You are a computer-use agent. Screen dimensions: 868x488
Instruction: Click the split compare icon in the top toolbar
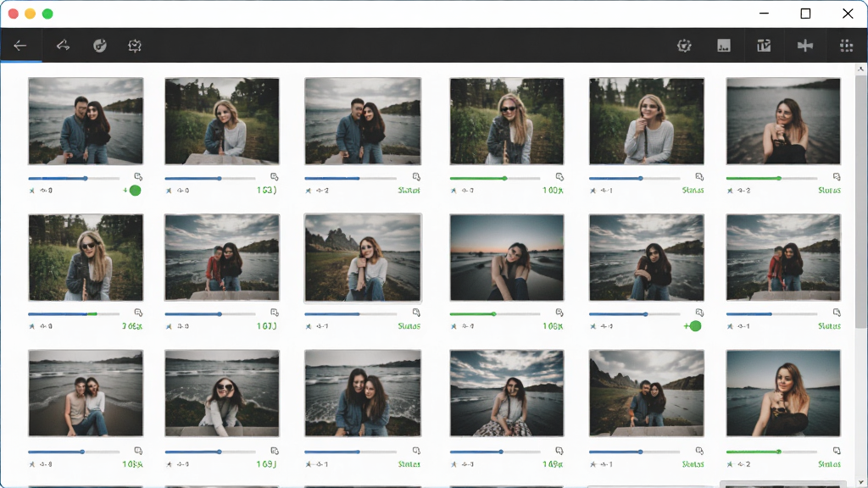point(805,46)
